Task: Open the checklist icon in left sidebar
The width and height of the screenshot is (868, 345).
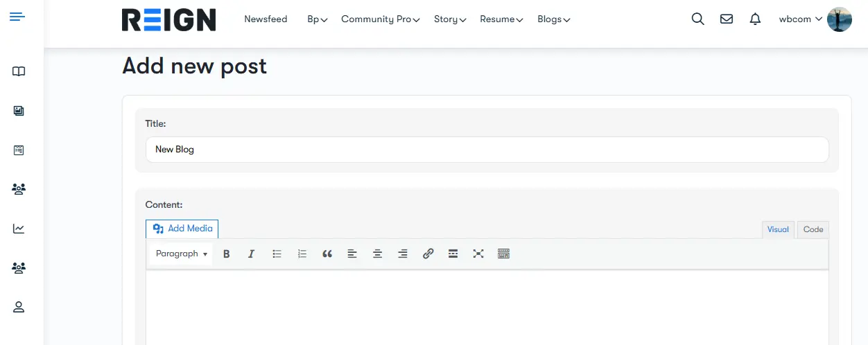Action: click(19, 150)
